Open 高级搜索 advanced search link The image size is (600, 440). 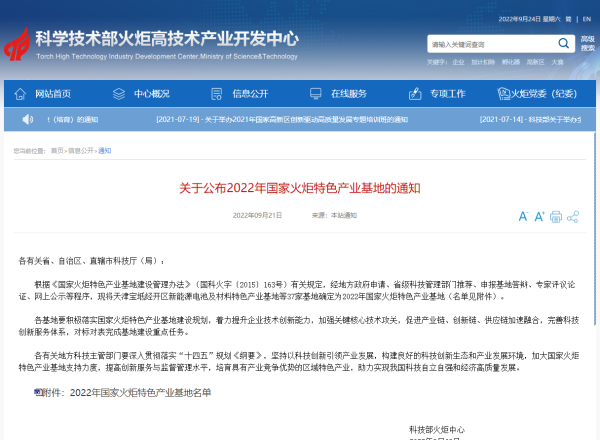point(587,44)
